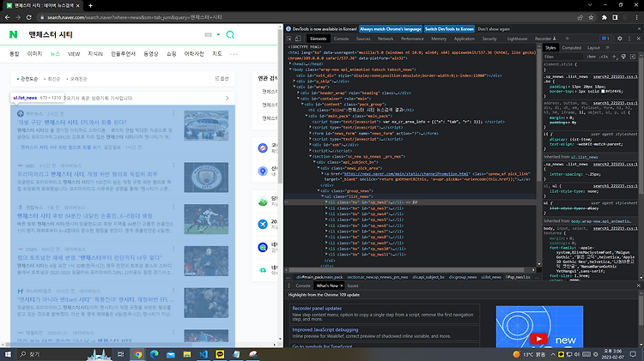Image resolution: width=644 pixels, height=361 pixels.
Task: Toggle computed styles sidebar icon
Action: tap(633, 57)
